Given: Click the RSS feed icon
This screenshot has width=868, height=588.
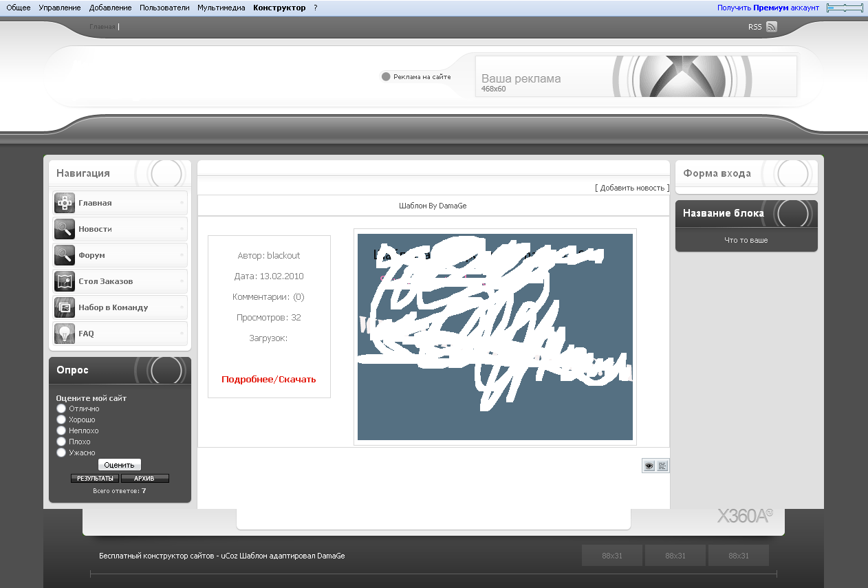Looking at the screenshot, I should point(771,27).
